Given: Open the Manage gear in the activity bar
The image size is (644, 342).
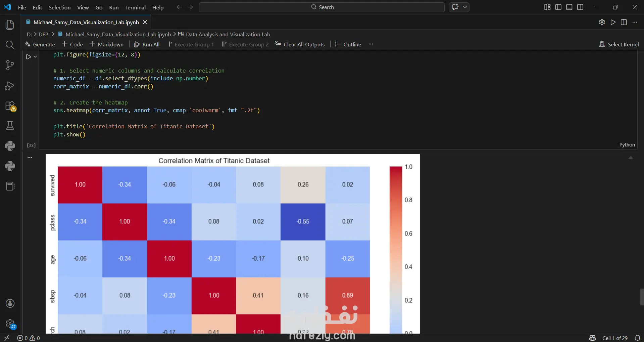Looking at the screenshot, I should (x=10, y=324).
